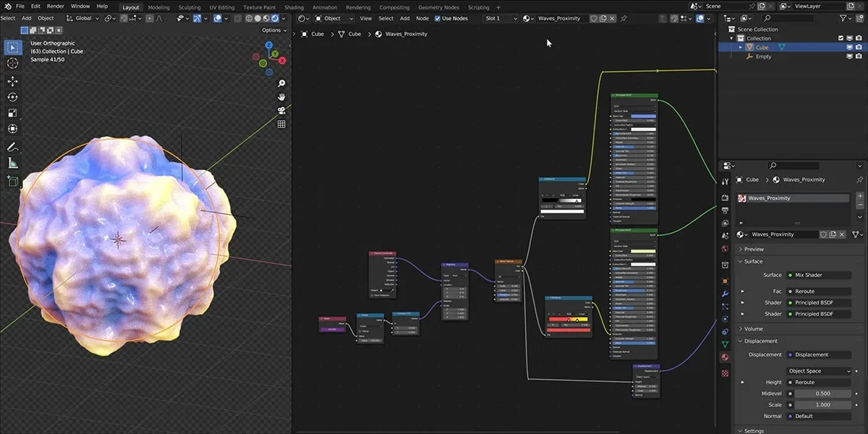The height and width of the screenshot is (434, 868).
Task: Click the magnifier zoom icon in the 3D viewport
Action: [281, 83]
